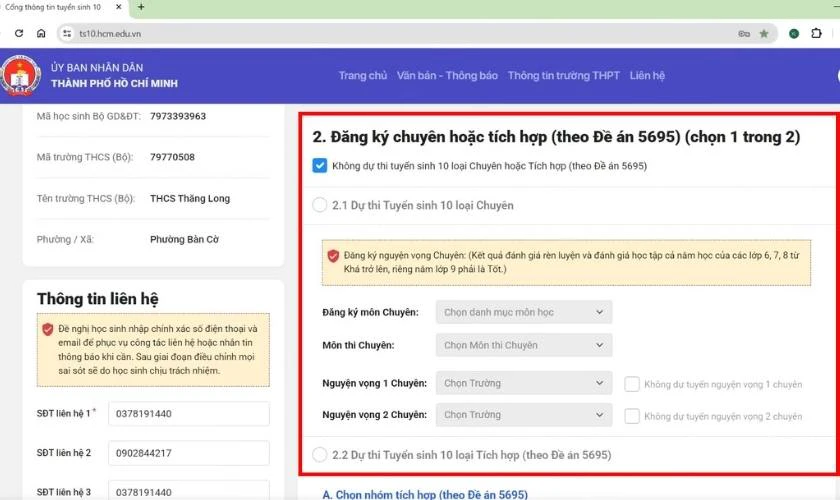Click the browser reload button
The image size is (840, 500).
[x=19, y=33]
